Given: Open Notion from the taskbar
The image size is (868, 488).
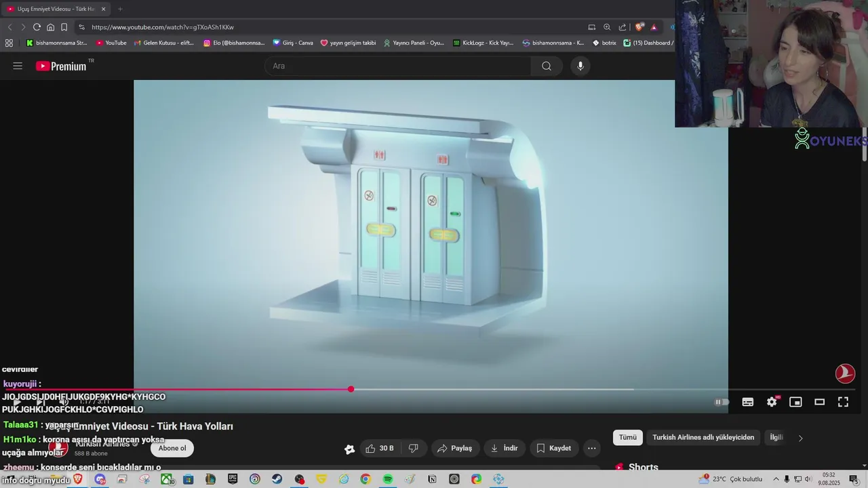Looking at the screenshot, I should point(432,479).
